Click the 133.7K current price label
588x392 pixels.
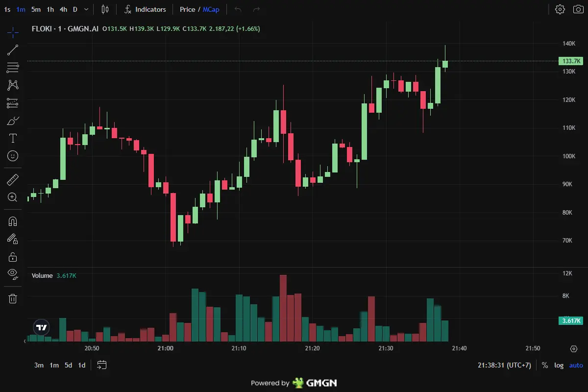(571, 61)
